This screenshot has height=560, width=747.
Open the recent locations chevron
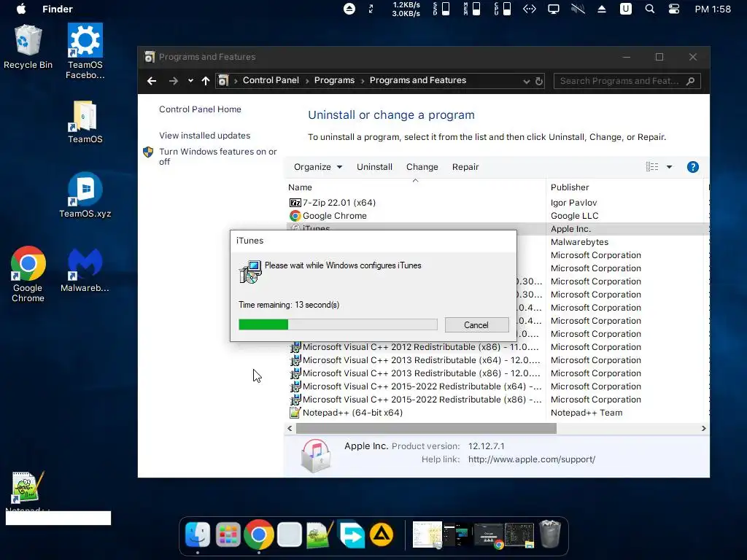click(x=190, y=81)
